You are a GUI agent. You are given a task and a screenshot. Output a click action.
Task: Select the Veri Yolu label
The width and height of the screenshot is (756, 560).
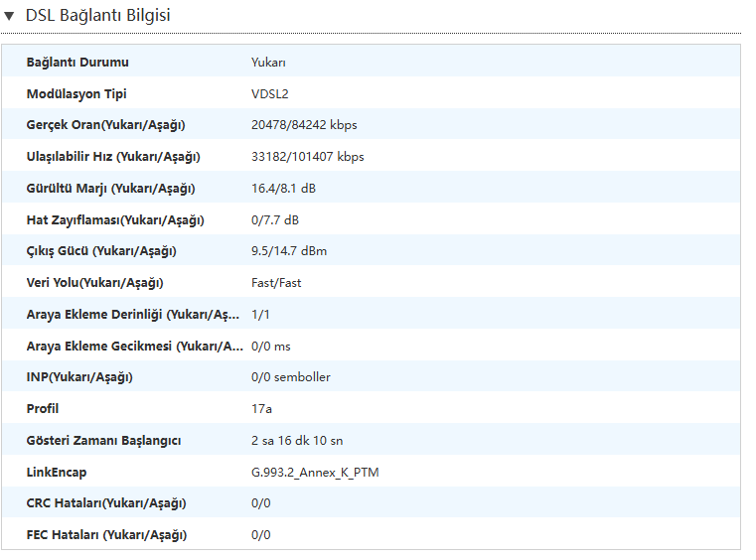tap(95, 283)
